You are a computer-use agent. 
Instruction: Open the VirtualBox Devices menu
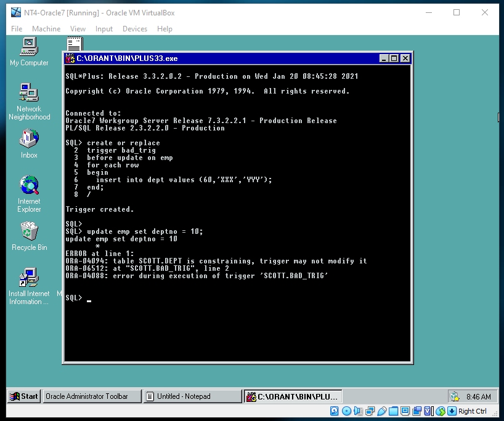point(135,29)
